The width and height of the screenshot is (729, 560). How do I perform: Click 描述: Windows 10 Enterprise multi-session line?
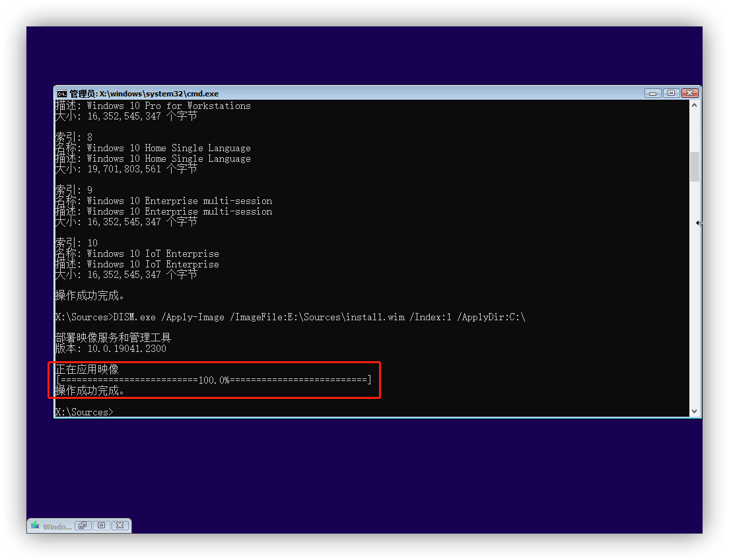(164, 211)
